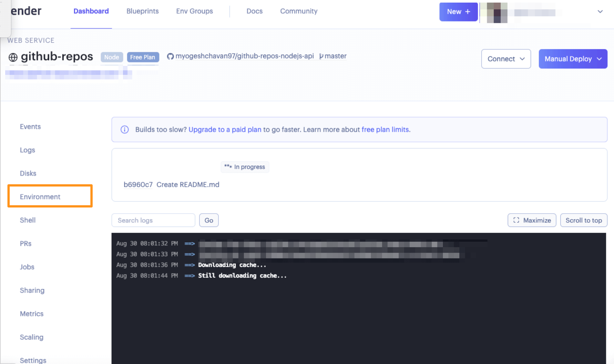
Task: Open the Manual Deploy dropdown
Action: click(573, 59)
